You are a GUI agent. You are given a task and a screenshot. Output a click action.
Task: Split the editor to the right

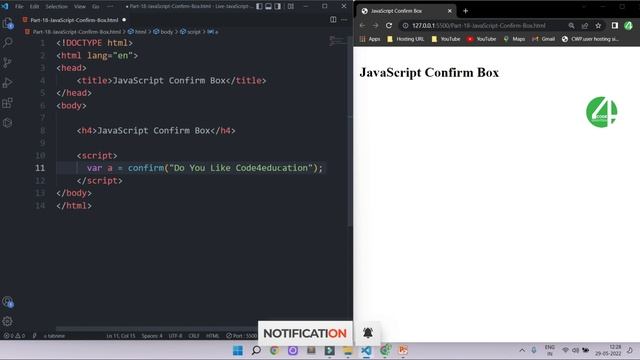coord(333,20)
